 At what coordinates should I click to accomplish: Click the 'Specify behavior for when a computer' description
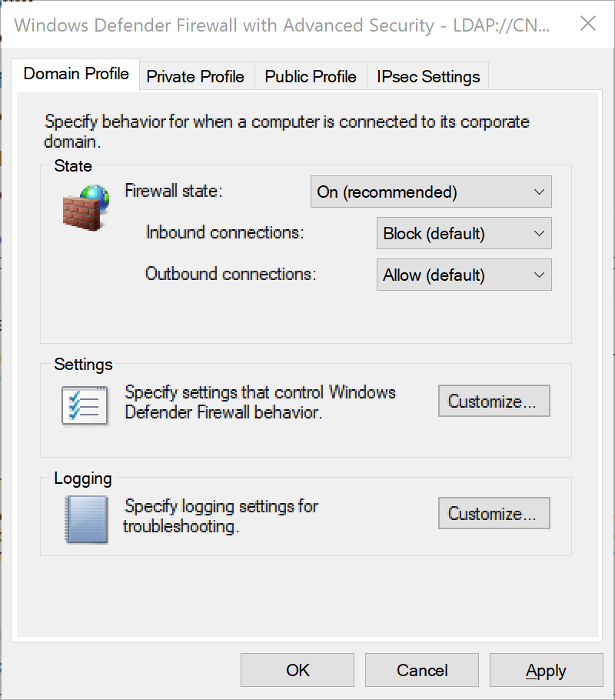click(x=287, y=132)
